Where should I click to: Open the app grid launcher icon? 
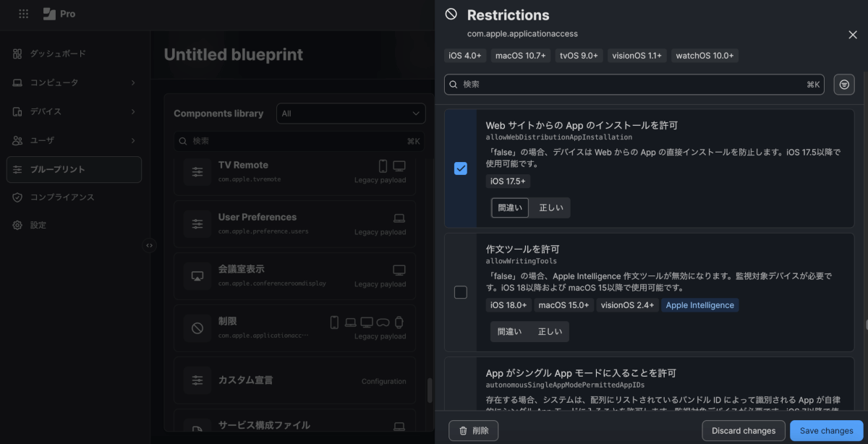point(23,14)
